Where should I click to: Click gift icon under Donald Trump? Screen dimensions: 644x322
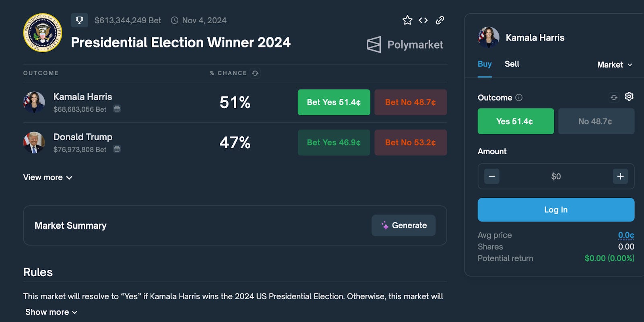click(x=117, y=149)
